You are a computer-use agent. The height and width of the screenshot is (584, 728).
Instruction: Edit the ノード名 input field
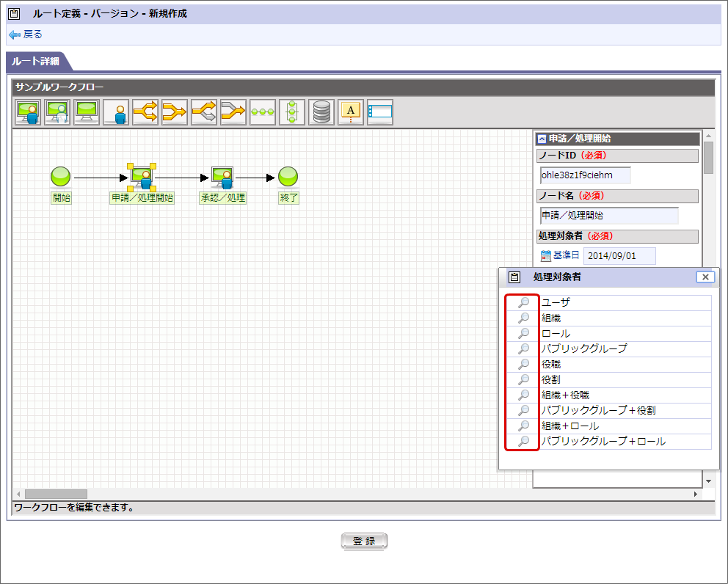tap(609, 216)
